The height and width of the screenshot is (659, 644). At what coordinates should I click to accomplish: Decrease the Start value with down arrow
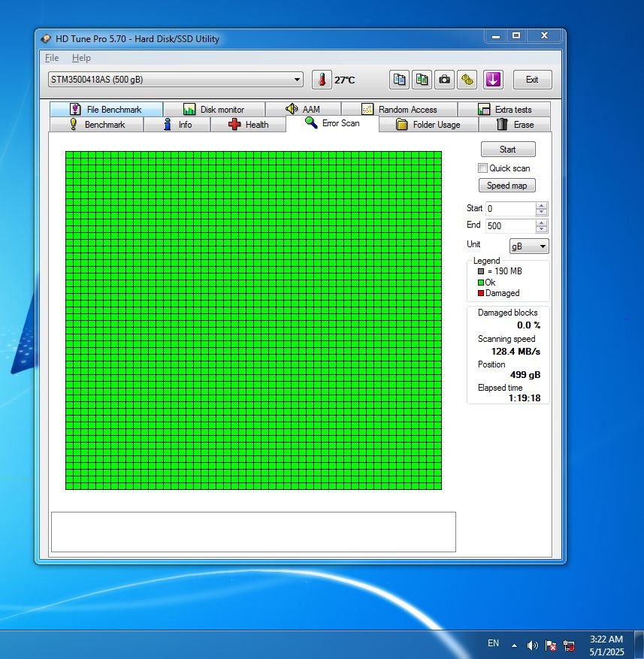click(x=542, y=212)
